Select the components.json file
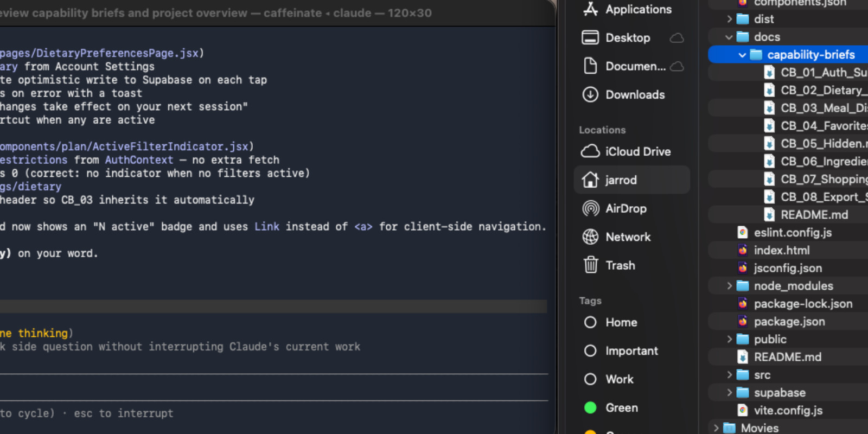 pyautogui.click(x=792, y=3)
